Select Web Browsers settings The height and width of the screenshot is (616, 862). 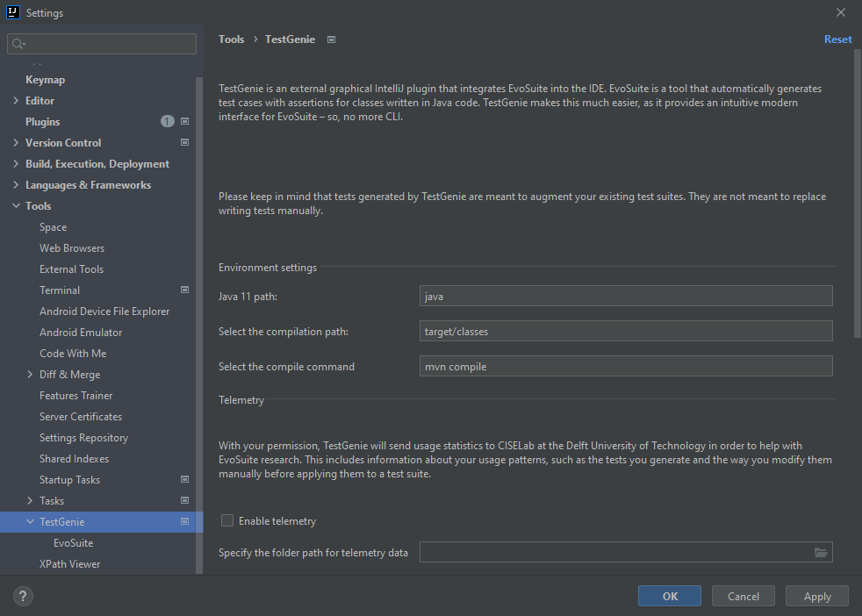pyautogui.click(x=72, y=247)
